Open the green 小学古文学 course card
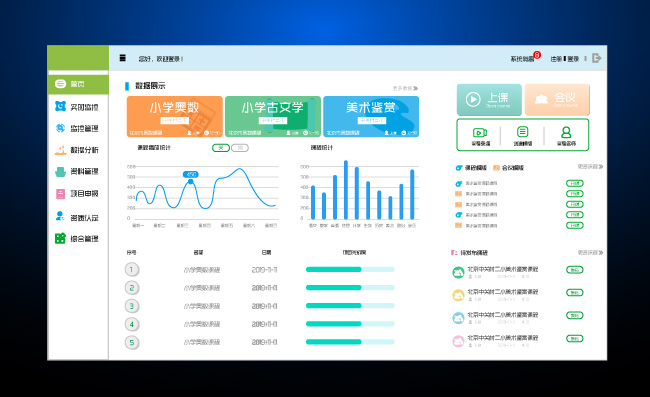The height and width of the screenshot is (397, 650). pyautogui.click(x=273, y=116)
